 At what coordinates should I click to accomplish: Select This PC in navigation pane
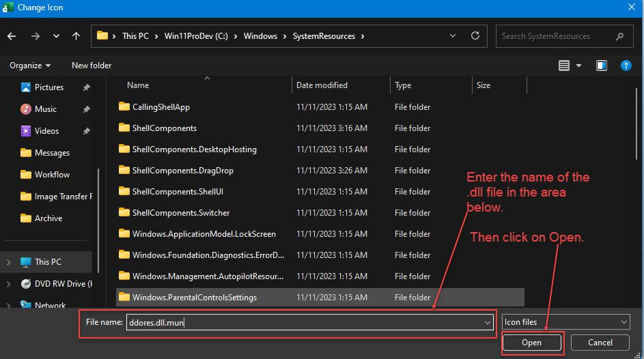tap(48, 262)
